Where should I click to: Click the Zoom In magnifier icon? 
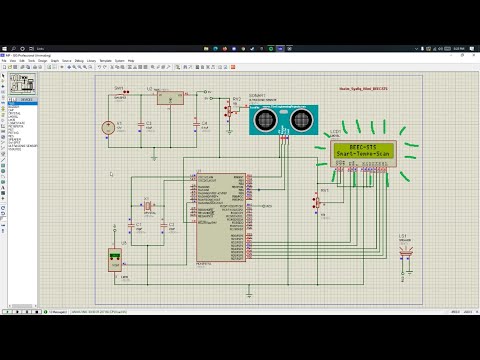click(74, 67)
